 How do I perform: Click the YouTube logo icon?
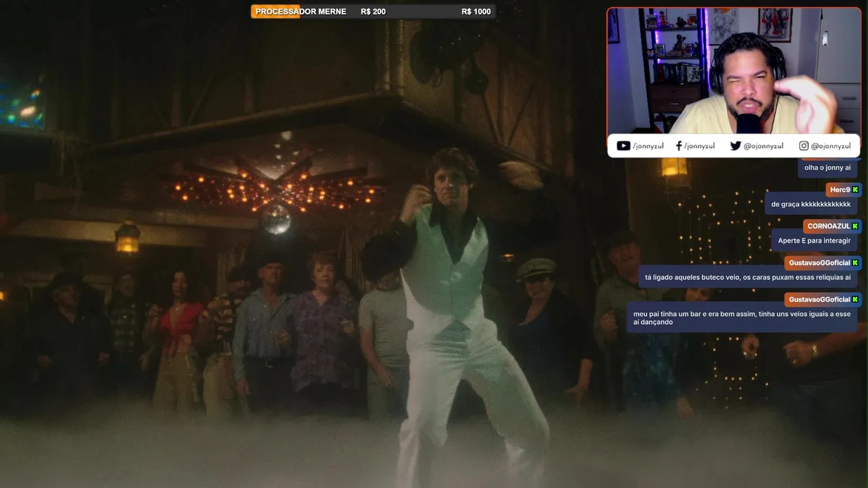tap(623, 146)
